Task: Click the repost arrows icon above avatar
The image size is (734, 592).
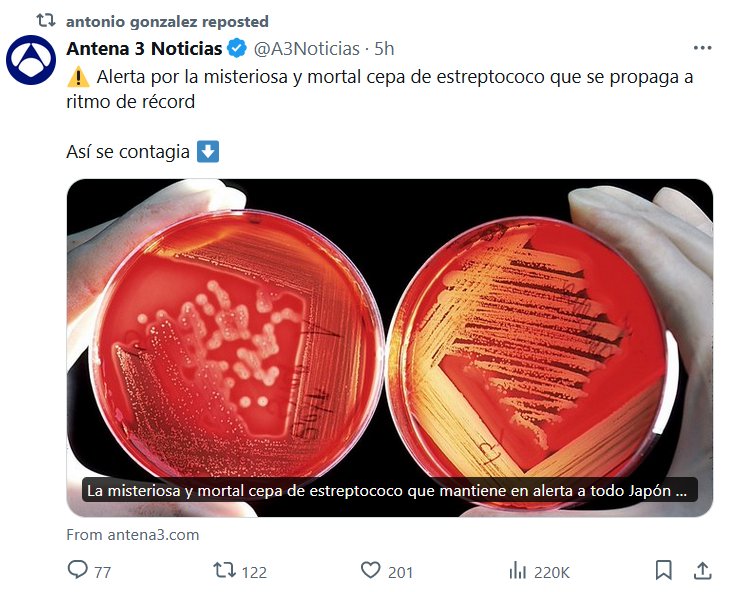Action: (46, 20)
